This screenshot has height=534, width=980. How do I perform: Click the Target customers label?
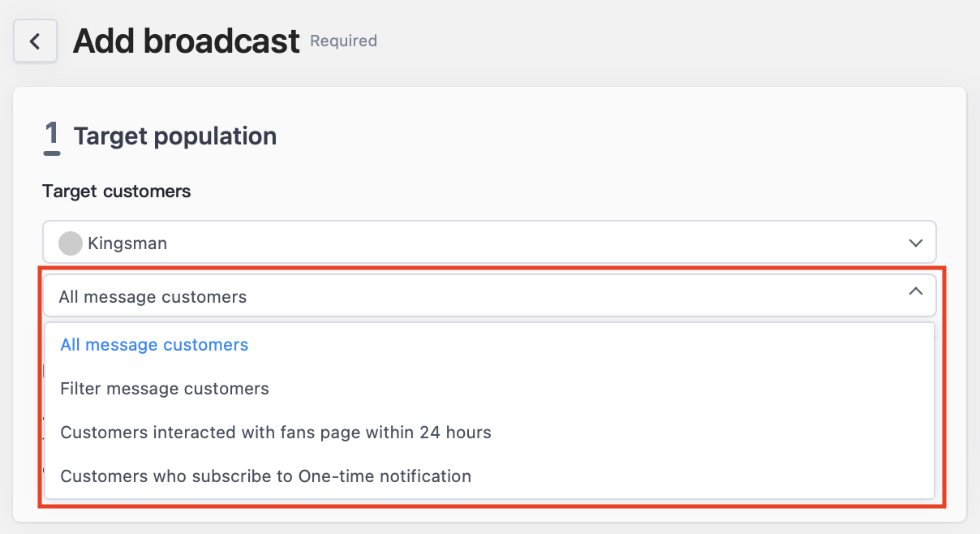(117, 192)
